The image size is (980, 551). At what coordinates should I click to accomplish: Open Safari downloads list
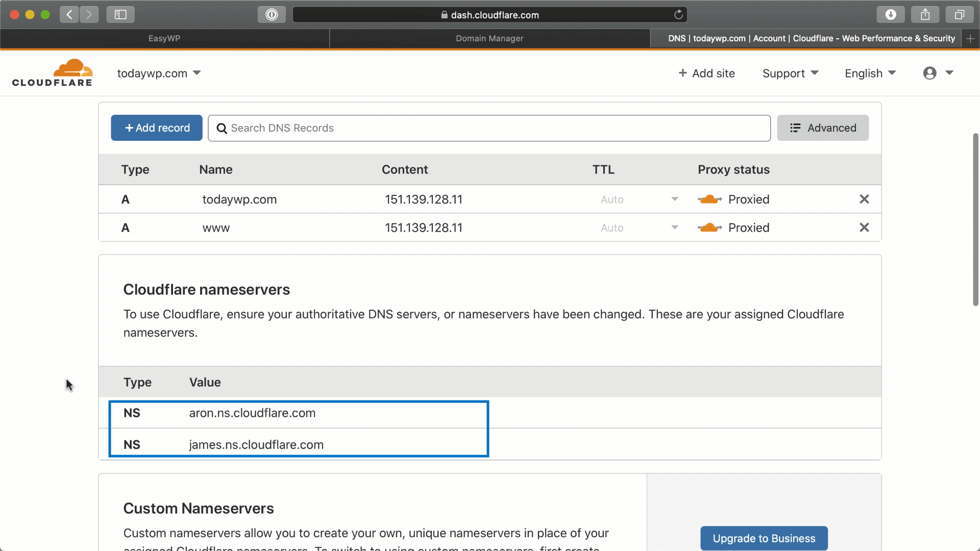[x=891, y=15]
